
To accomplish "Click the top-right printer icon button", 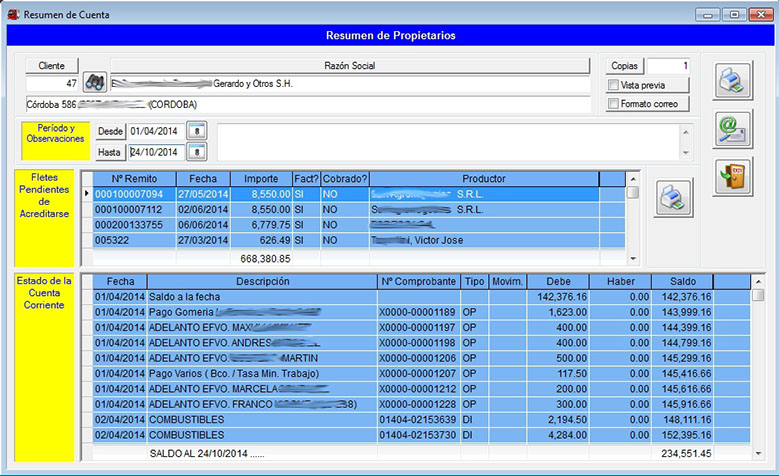I will (733, 81).
